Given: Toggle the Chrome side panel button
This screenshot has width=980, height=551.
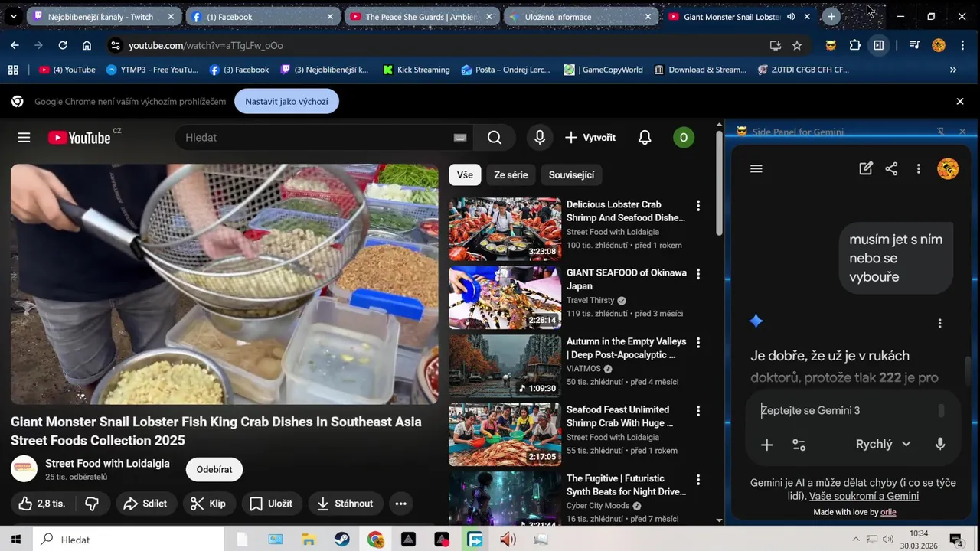Looking at the screenshot, I should pyautogui.click(x=879, y=45).
